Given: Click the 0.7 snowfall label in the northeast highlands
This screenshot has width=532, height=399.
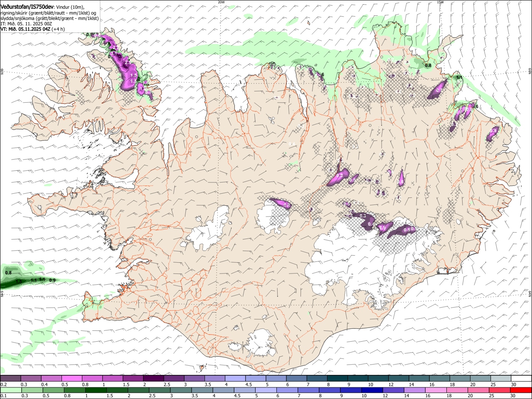Looking at the screenshot, I should coord(439,90).
